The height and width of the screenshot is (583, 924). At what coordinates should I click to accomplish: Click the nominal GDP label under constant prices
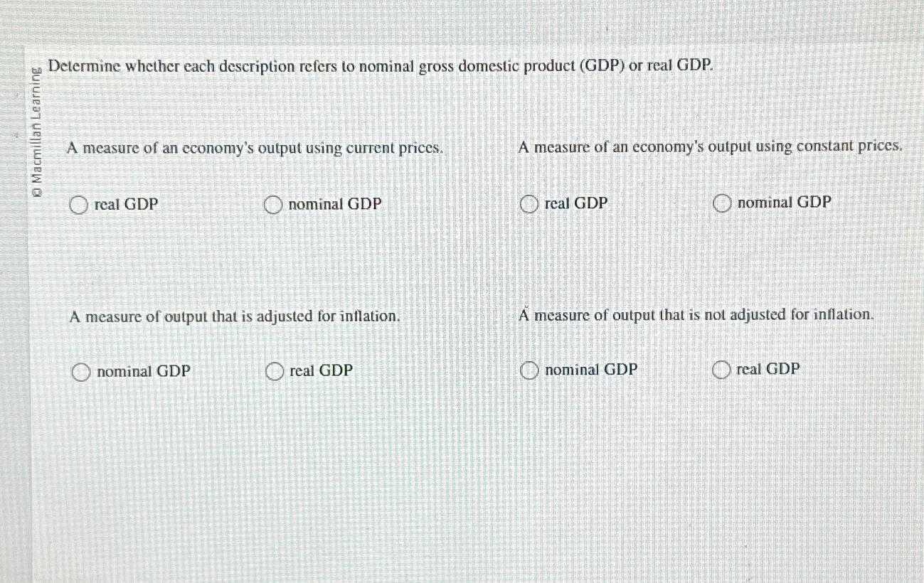point(784,203)
